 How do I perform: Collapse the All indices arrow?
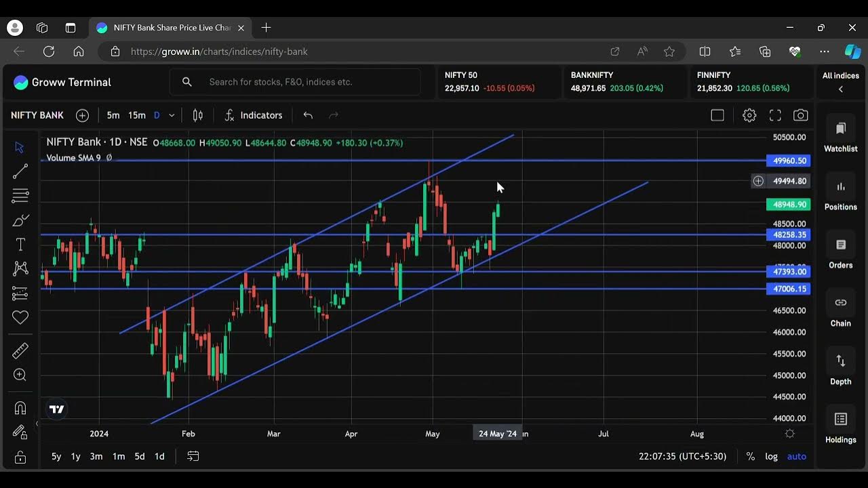pos(841,89)
